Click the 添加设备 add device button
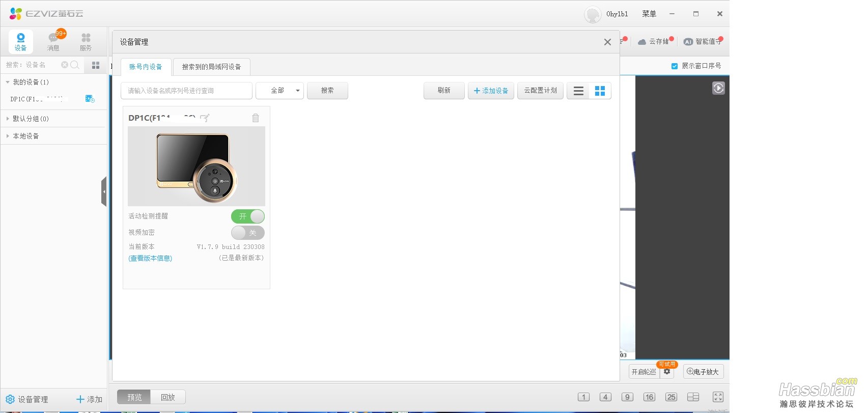 point(491,91)
